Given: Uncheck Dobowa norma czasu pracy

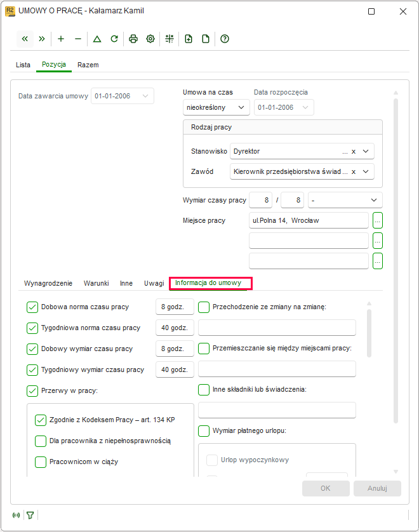Looking at the screenshot, I should point(32,307).
